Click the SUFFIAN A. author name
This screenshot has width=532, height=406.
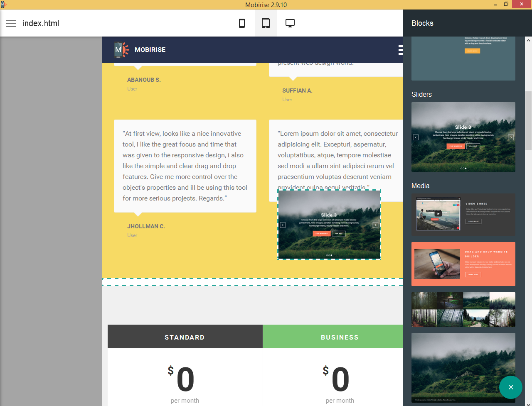[297, 90]
